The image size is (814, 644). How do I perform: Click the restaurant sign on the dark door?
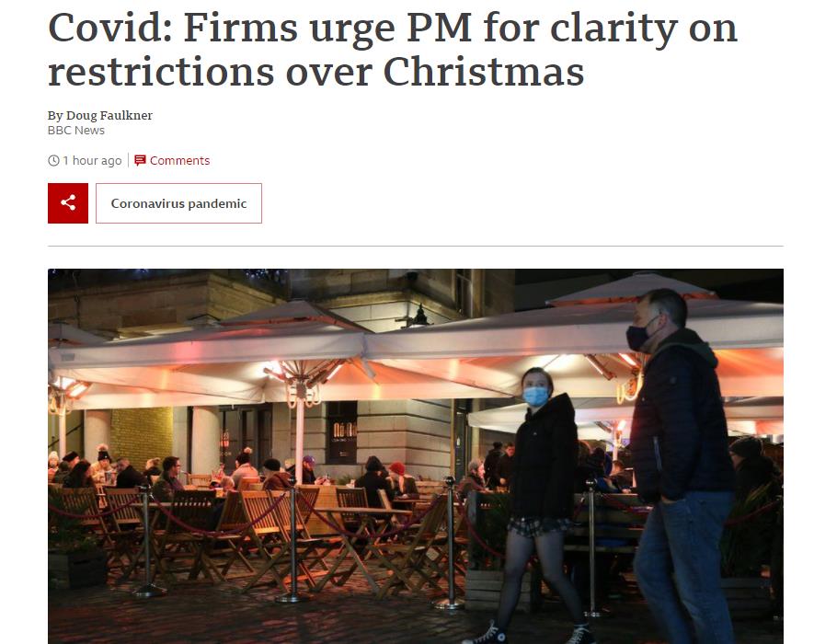coord(345,432)
